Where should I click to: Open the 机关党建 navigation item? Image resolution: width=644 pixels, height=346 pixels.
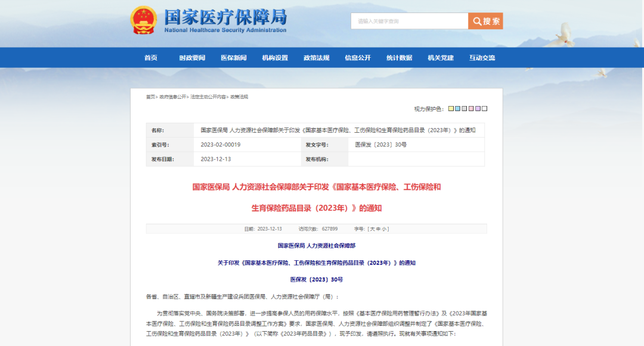click(x=441, y=58)
